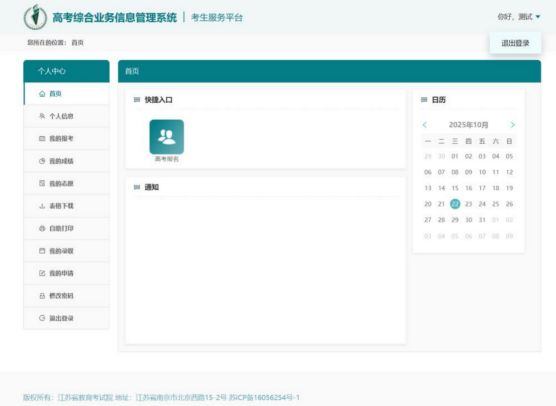
Task: Open 我的报考 in the sidebar menu
Action: (67, 139)
